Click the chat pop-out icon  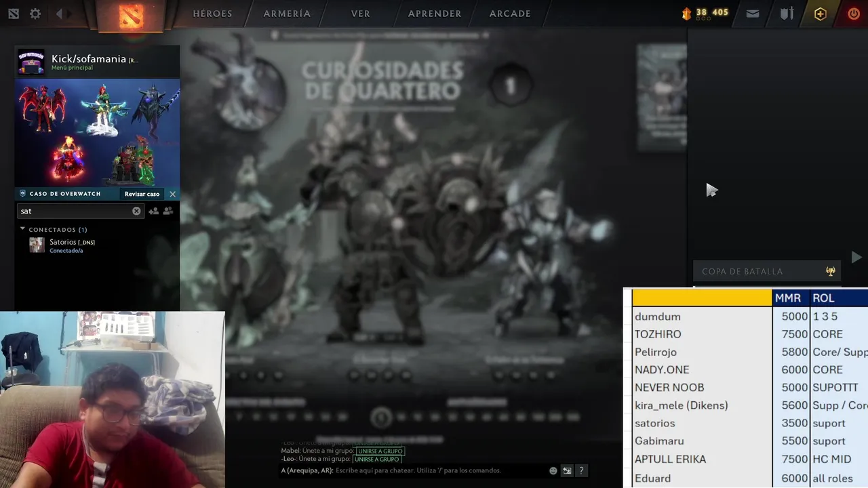(x=567, y=470)
